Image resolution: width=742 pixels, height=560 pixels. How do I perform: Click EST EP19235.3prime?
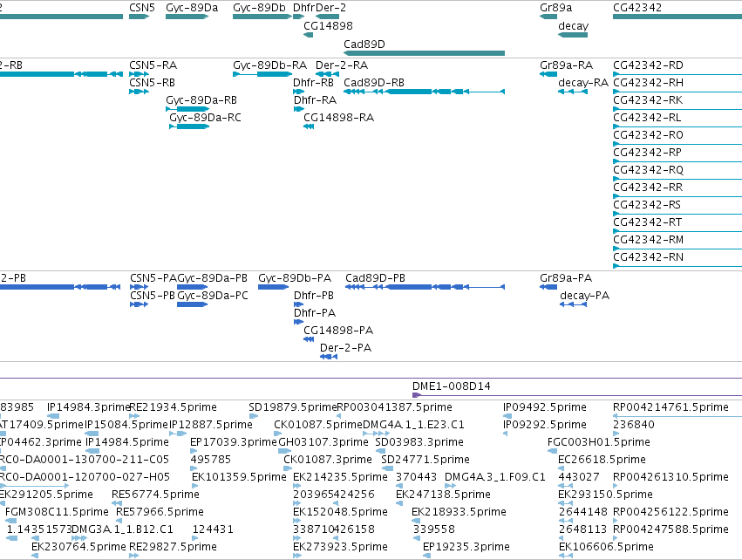(466, 547)
